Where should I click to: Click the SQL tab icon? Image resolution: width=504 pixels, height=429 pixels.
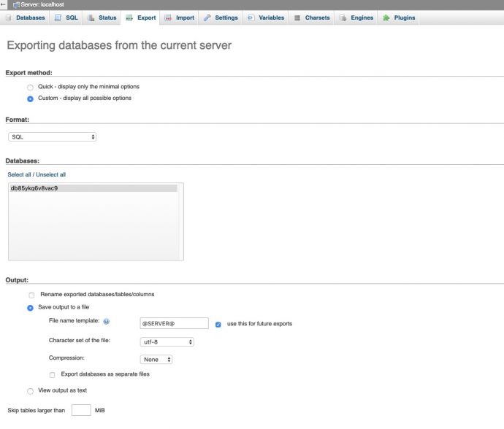pos(58,18)
